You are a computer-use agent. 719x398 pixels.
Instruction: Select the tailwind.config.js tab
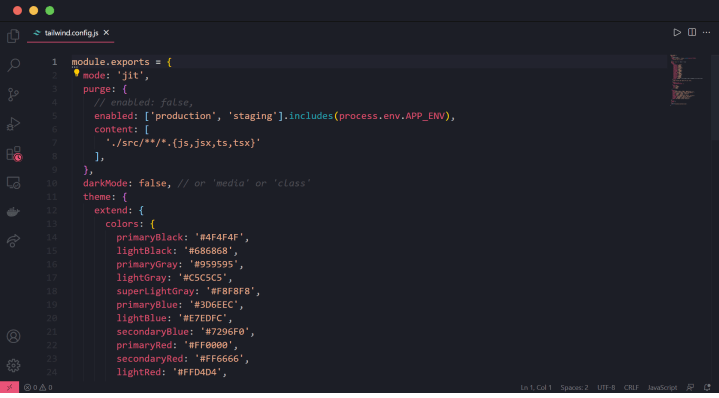click(x=71, y=33)
